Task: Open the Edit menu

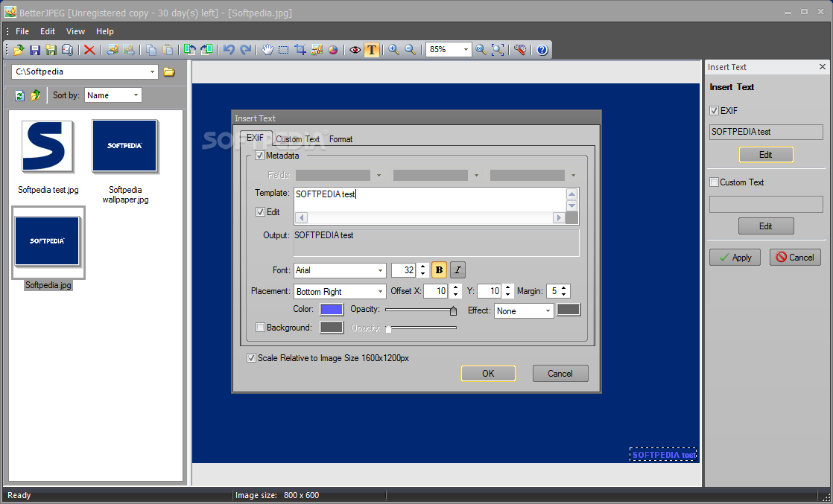Action: pos(48,31)
